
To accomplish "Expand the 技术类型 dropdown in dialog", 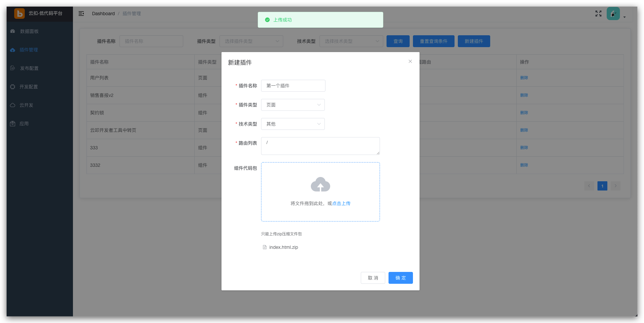I will pyautogui.click(x=293, y=124).
